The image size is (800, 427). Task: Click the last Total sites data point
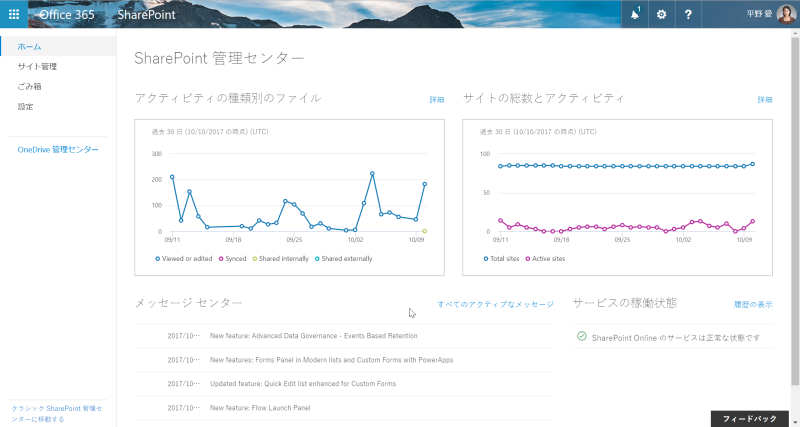753,164
